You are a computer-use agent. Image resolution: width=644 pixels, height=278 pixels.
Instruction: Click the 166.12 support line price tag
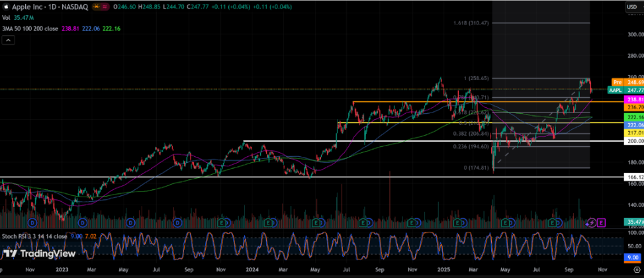(633, 177)
